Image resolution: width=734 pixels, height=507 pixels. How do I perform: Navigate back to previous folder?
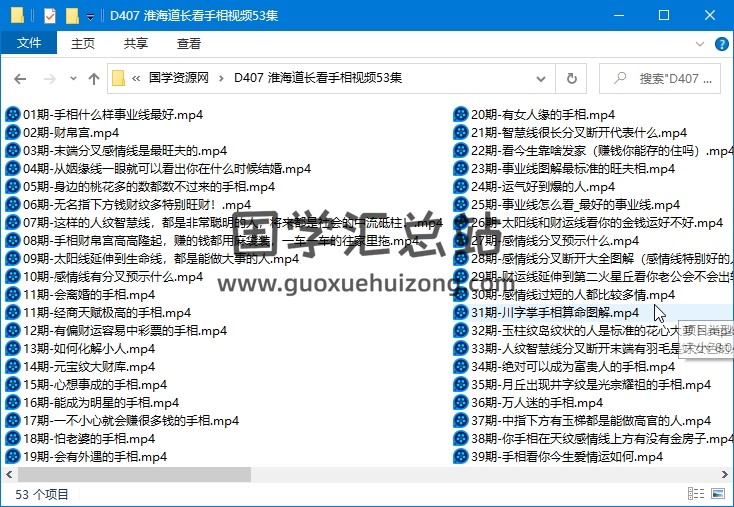[20, 79]
